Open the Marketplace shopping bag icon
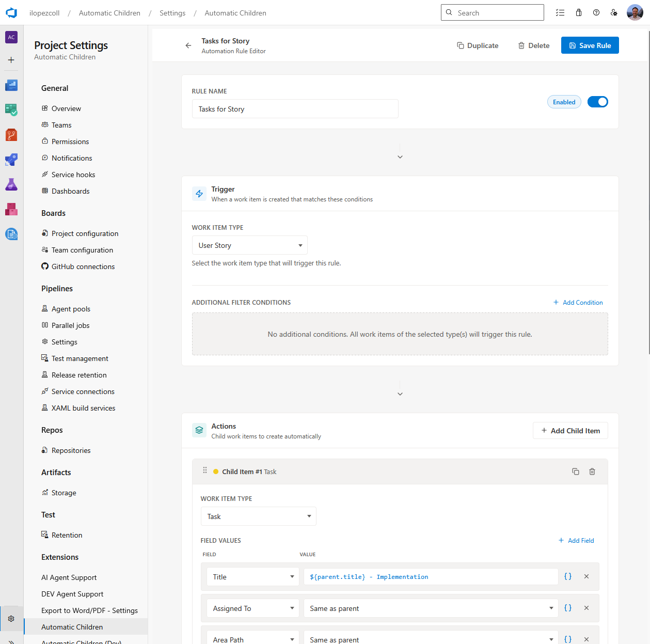650x644 pixels. pyautogui.click(x=578, y=12)
